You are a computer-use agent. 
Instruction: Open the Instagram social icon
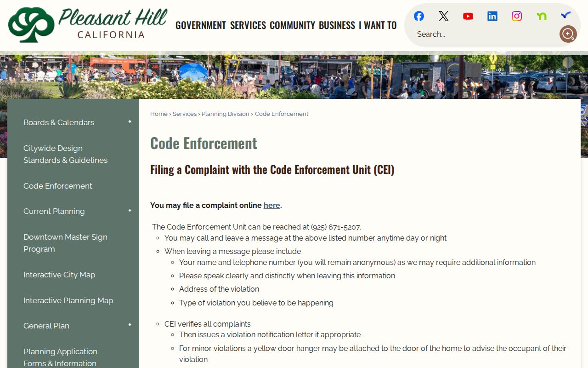[517, 16]
